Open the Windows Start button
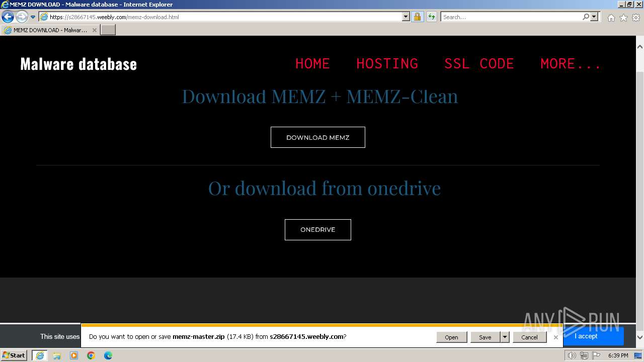 pyautogui.click(x=15, y=355)
